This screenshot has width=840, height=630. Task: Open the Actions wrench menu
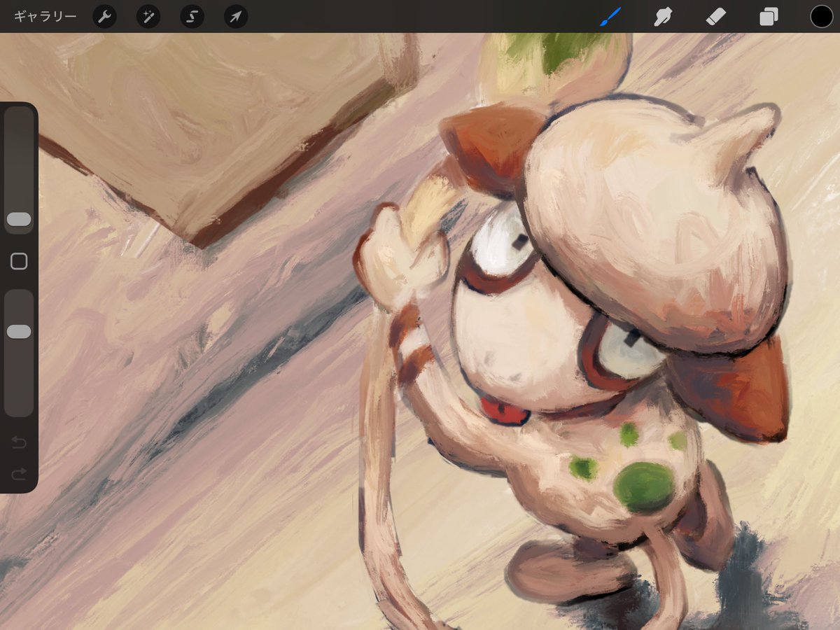(x=104, y=16)
